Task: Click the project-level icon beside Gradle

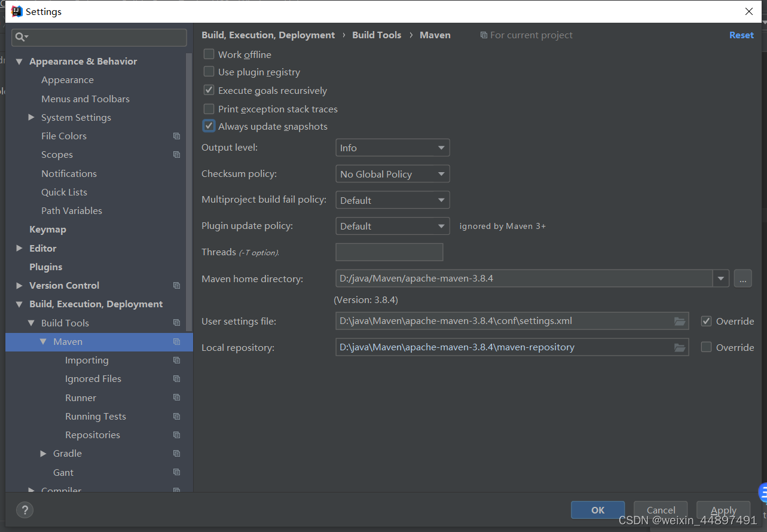Action: (x=176, y=454)
